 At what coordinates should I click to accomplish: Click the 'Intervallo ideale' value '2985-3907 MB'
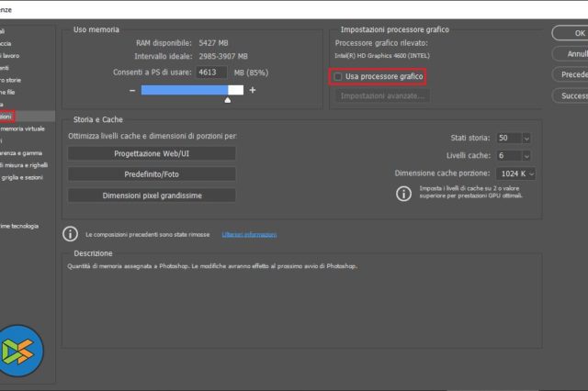223,56
